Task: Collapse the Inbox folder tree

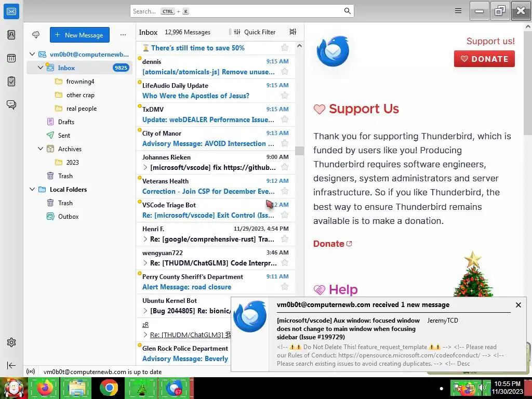Action: 41,68
